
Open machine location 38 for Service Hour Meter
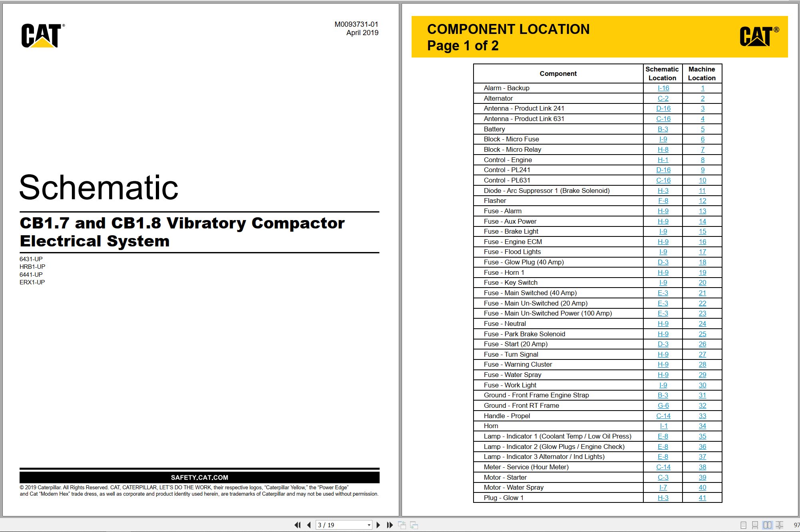tap(702, 467)
